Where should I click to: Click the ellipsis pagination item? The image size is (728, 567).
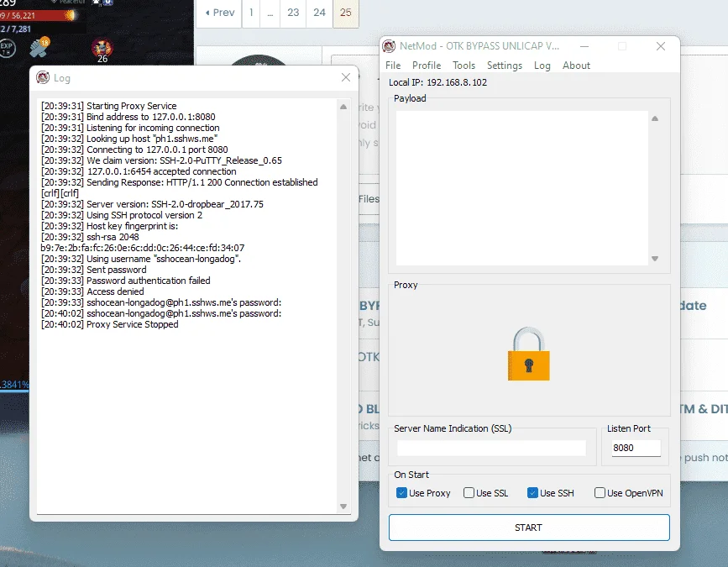tap(270, 13)
